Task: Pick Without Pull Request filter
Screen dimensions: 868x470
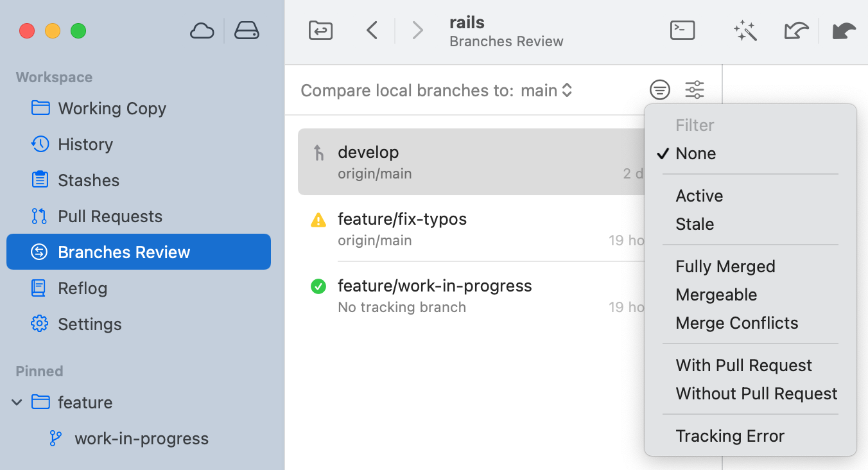Action: 756,394
